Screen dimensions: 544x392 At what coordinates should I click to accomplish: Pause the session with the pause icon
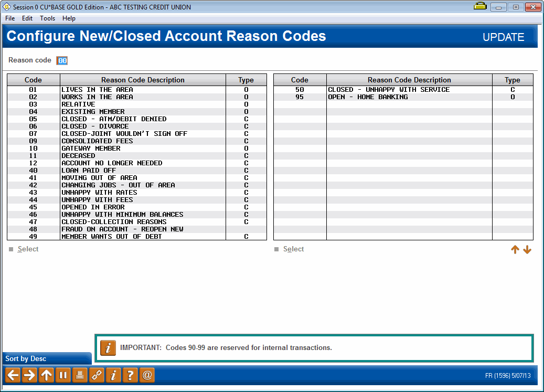(x=63, y=375)
